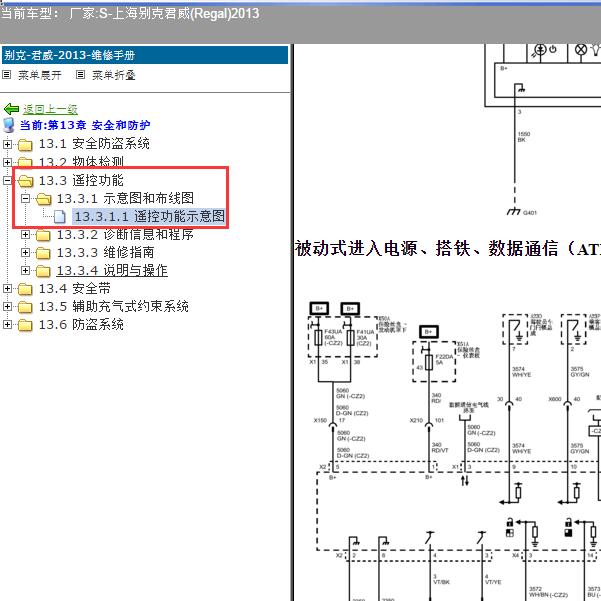Screen dimensions: 601x601
Task: Click the G401 ground label in diagram
Action: [x=530, y=212]
